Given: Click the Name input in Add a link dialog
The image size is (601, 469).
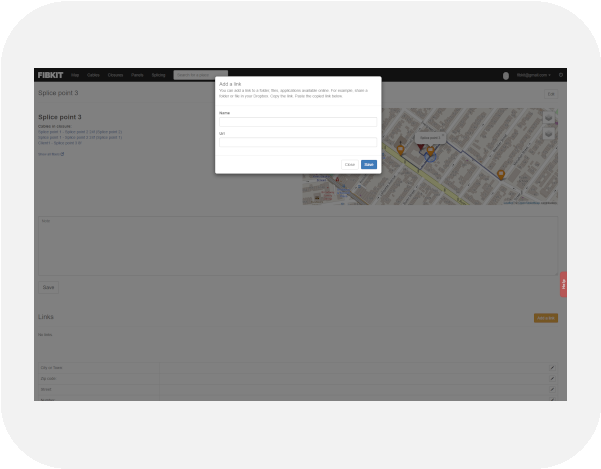Looking at the screenshot, I should [298, 122].
